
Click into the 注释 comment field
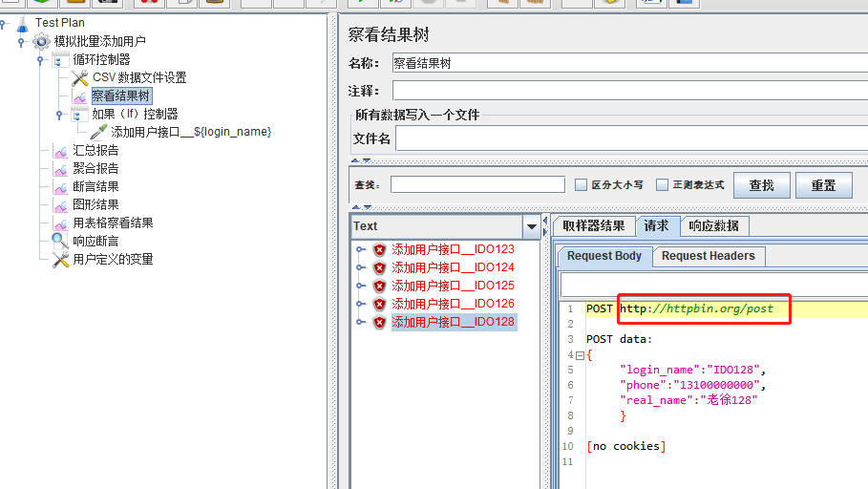click(630, 91)
